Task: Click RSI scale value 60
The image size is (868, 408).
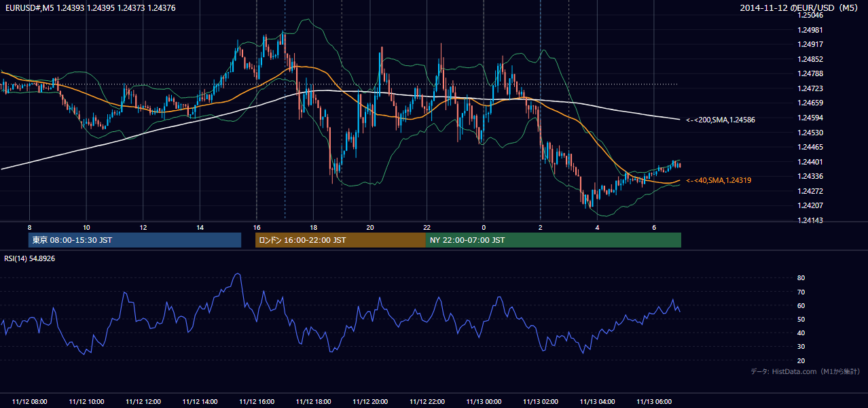Action: [801, 305]
